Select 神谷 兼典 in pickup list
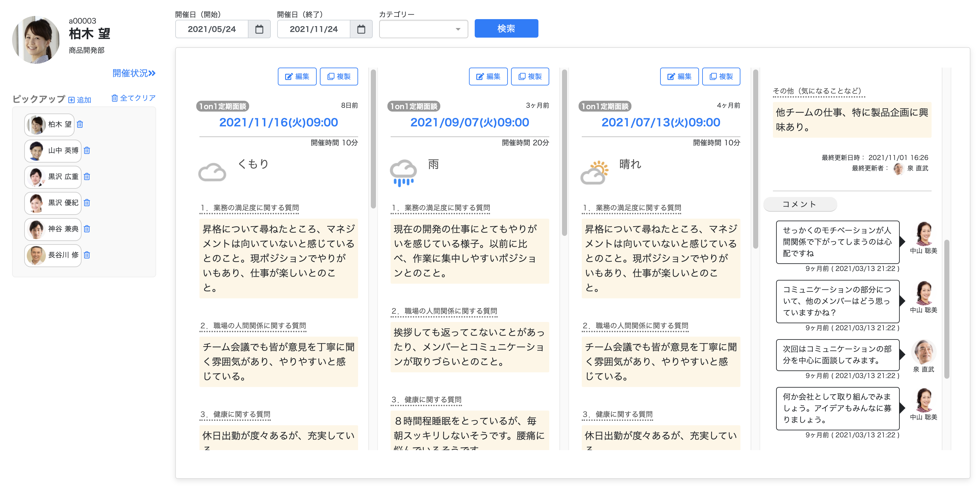 53,229
